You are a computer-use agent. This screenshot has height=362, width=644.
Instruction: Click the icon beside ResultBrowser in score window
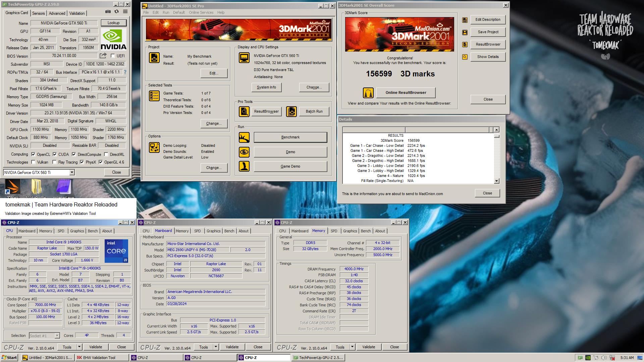[x=465, y=45]
